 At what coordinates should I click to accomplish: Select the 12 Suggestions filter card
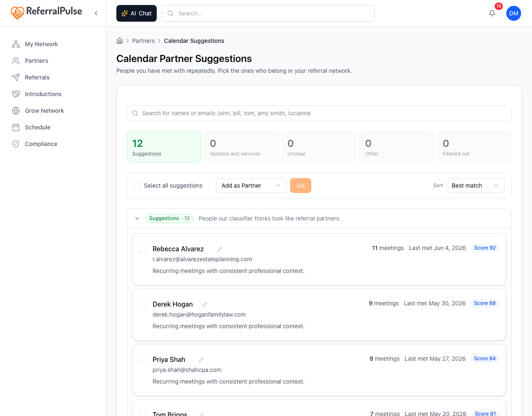point(164,147)
